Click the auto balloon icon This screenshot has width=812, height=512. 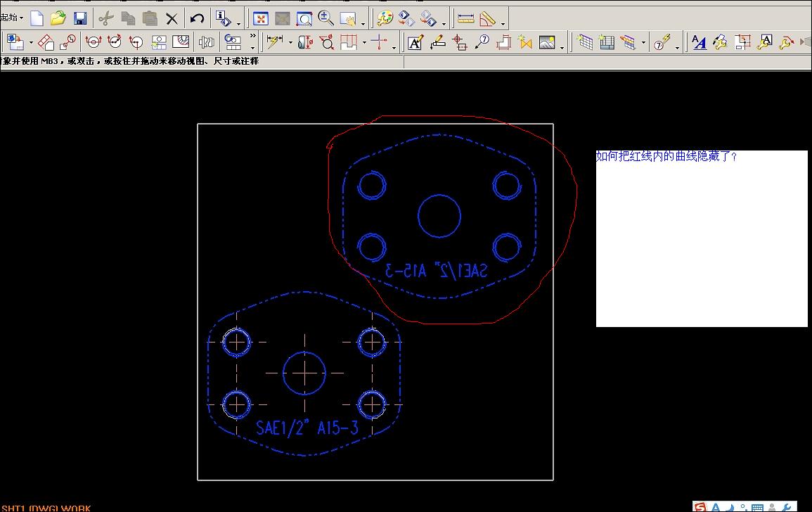click(x=662, y=42)
